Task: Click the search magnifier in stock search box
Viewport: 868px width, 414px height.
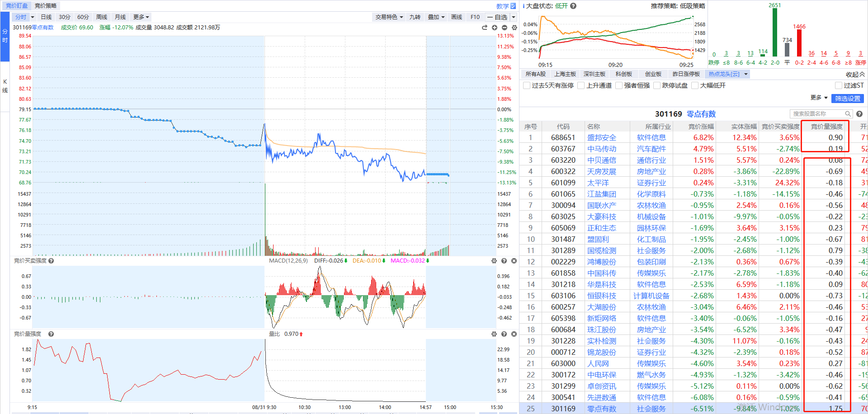Action: 848,114
